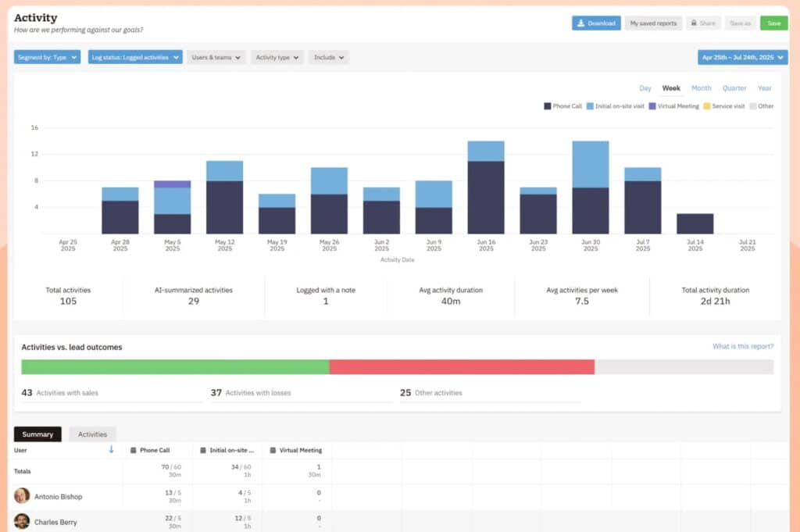
Task: Click the green Save button
Action: point(774,23)
